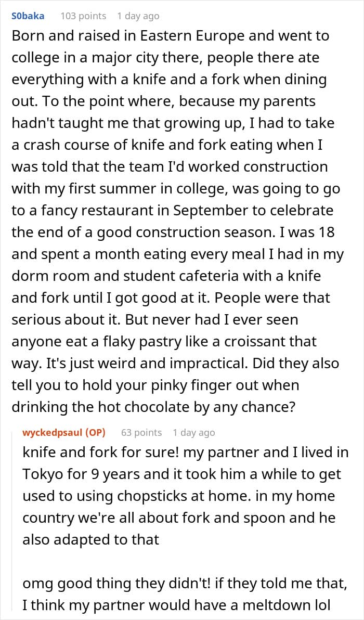Click the phrase 'fork and spoon' in the reply

(214, 518)
